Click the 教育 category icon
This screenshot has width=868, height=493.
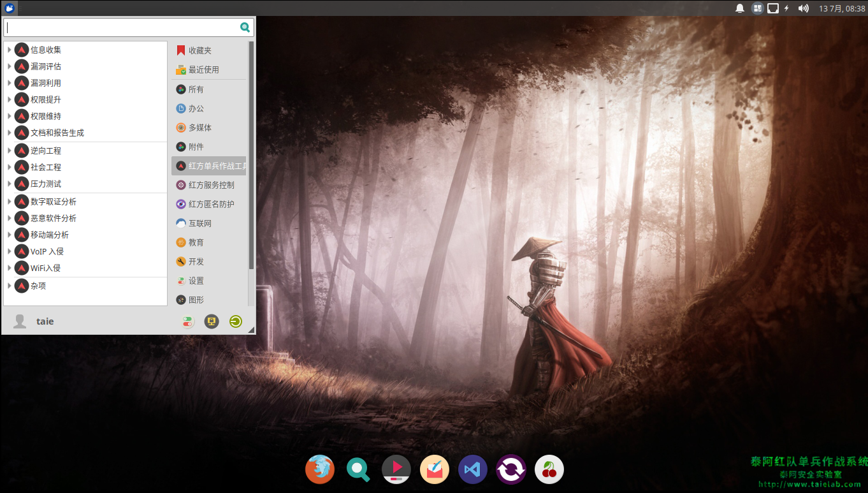(181, 242)
